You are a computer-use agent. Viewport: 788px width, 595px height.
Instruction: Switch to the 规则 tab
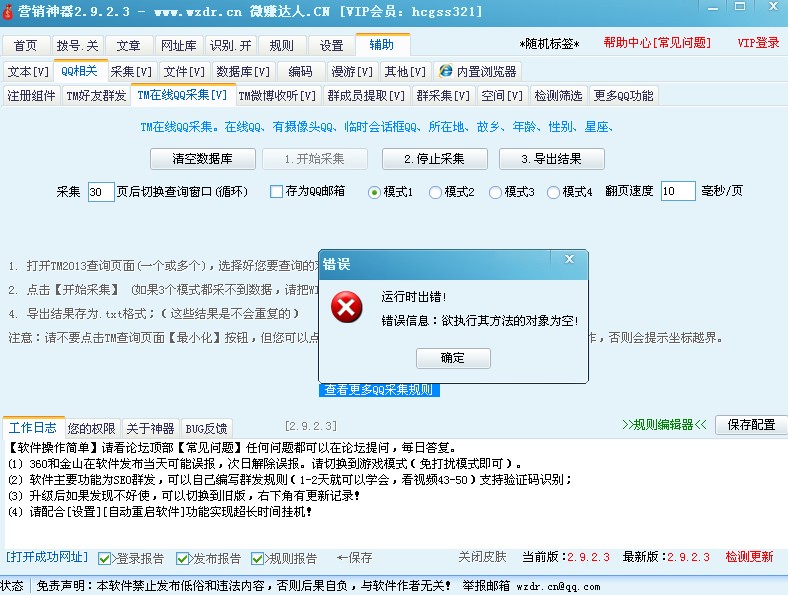(281, 45)
